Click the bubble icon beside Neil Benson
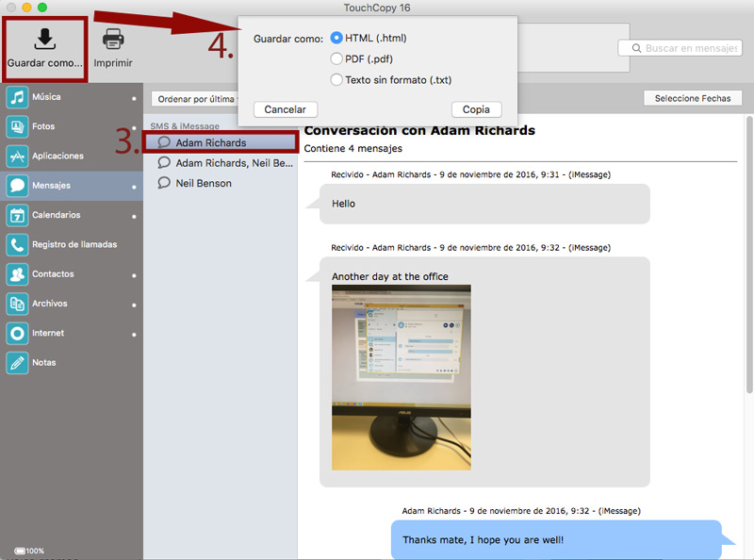 click(x=164, y=183)
